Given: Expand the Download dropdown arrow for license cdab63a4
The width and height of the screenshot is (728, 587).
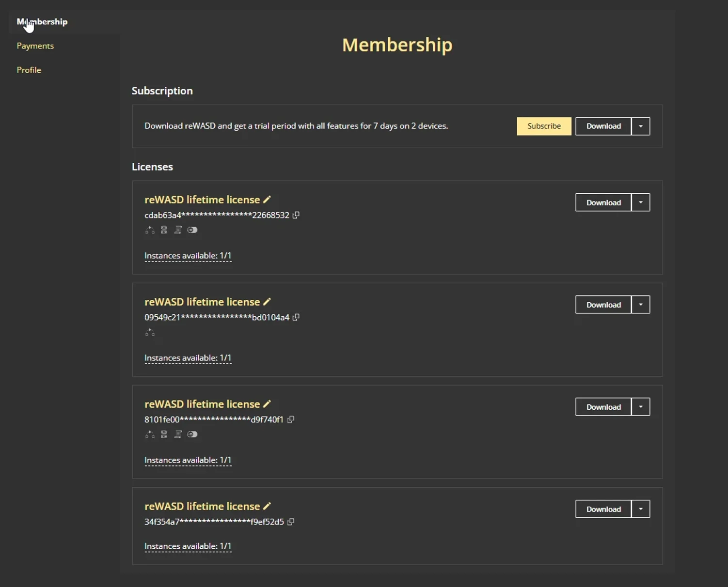Looking at the screenshot, I should (x=641, y=202).
